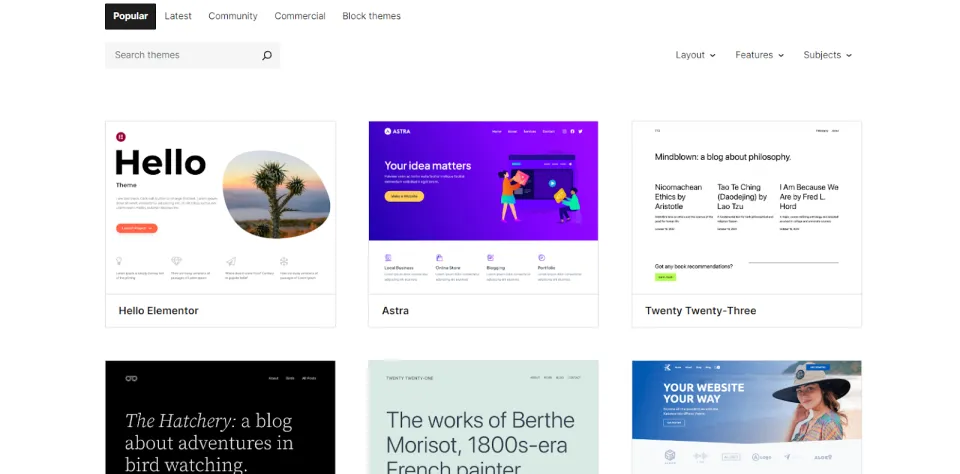
Task: Click the yellow button in the Astra preview
Action: [404, 197]
